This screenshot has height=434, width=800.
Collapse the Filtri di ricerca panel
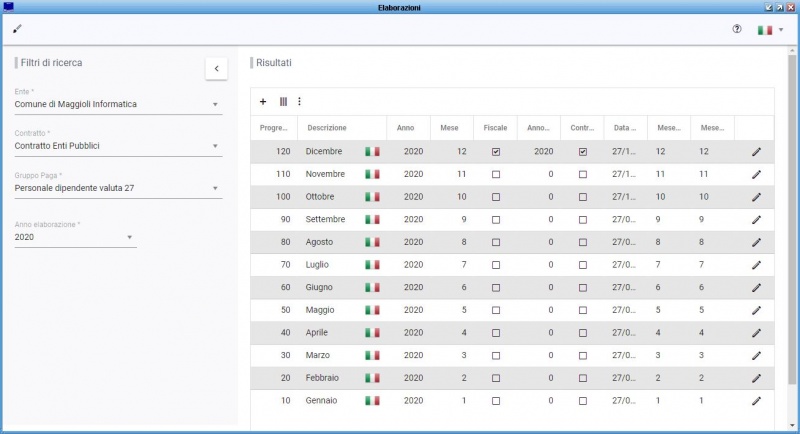[217, 68]
